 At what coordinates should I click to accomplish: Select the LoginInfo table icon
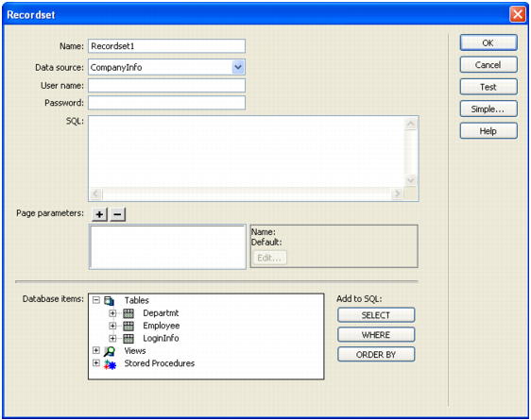(x=128, y=338)
